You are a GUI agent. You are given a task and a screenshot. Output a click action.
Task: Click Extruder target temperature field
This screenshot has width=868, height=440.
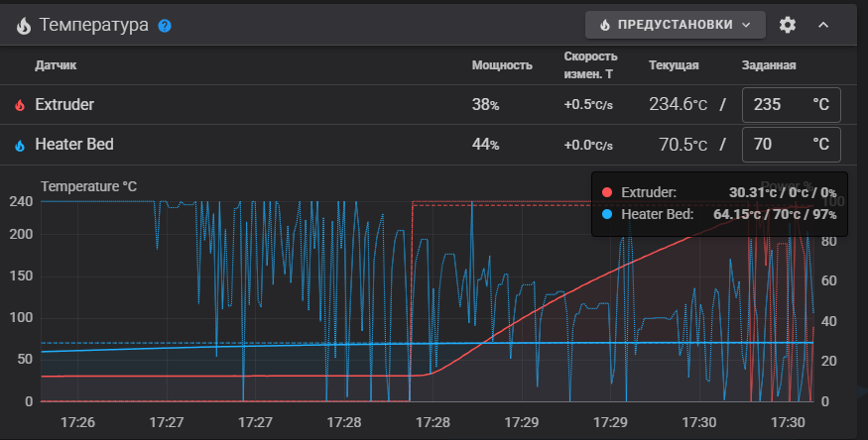point(791,104)
